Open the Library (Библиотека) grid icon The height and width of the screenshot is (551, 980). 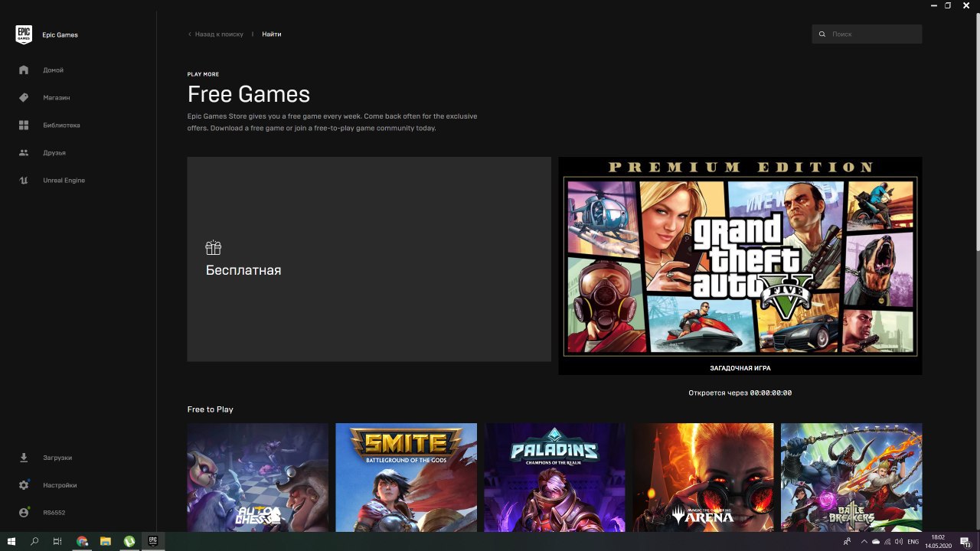(24, 125)
